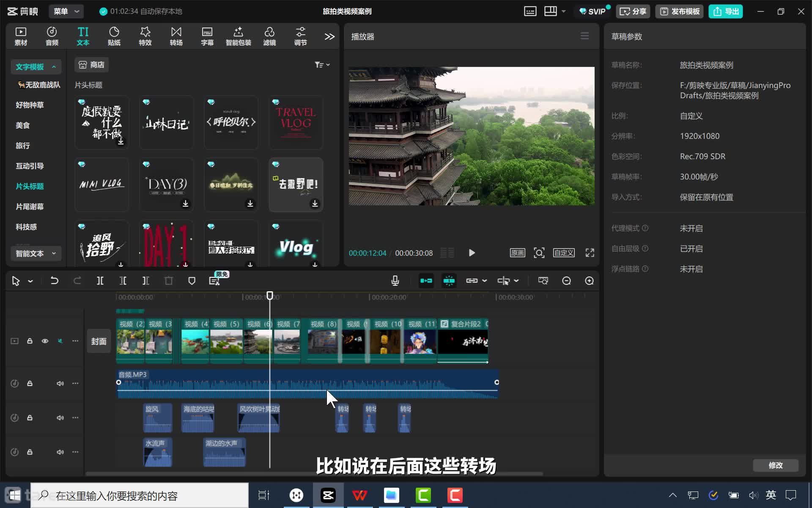Open the SVIP membership button

coord(593,11)
